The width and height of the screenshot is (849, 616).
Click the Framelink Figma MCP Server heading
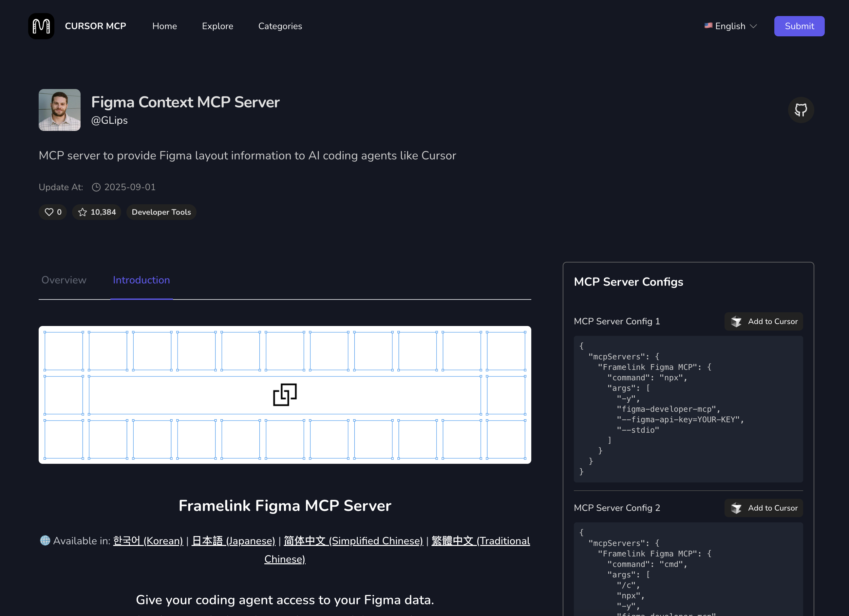tap(285, 506)
